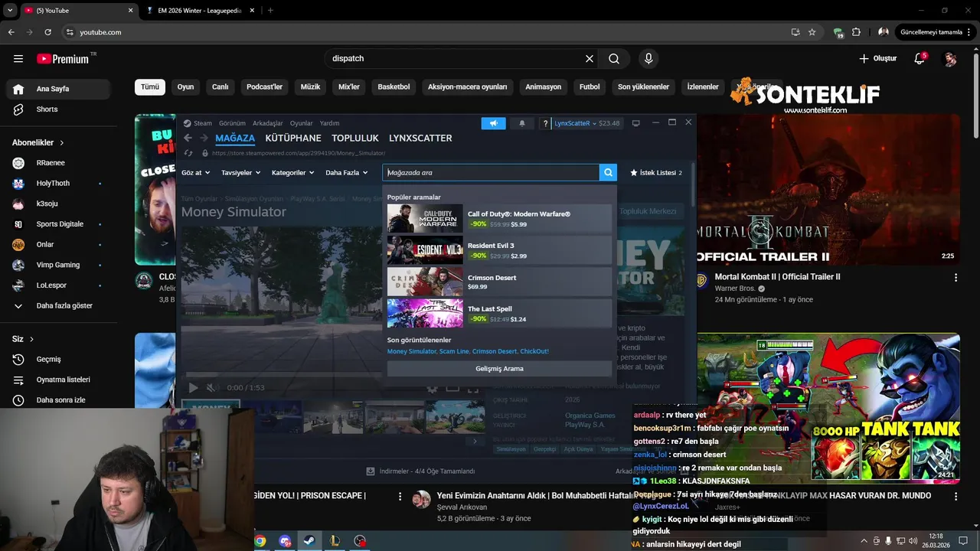
Task: Open more options for Mortal Kombat video
Action: (x=955, y=278)
